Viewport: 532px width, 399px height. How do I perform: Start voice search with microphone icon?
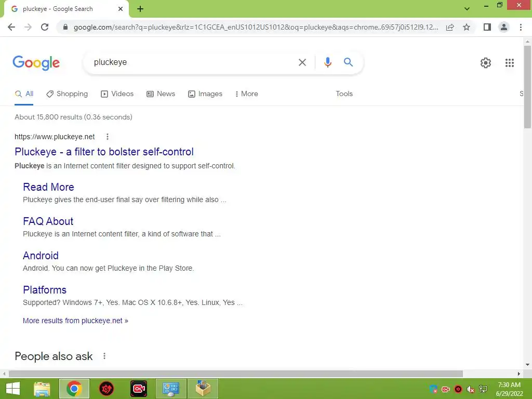pyautogui.click(x=327, y=62)
